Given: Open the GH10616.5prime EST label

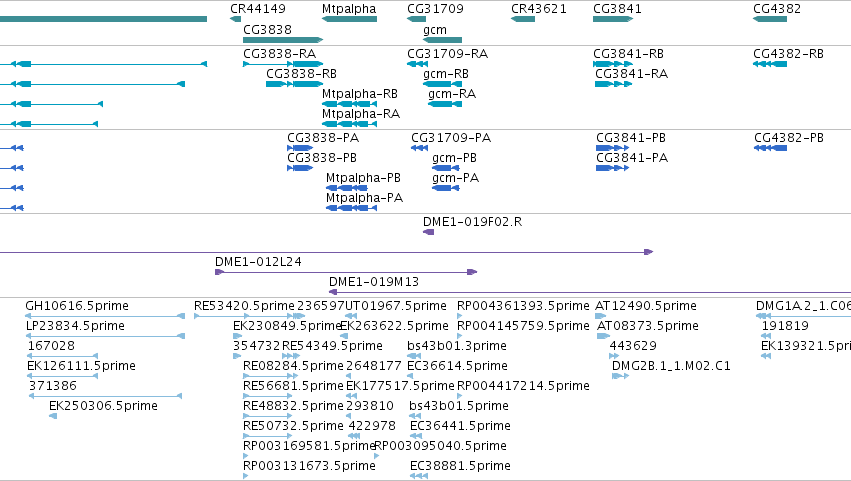Looking at the screenshot, I should pyautogui.click(x=77, y=306).
